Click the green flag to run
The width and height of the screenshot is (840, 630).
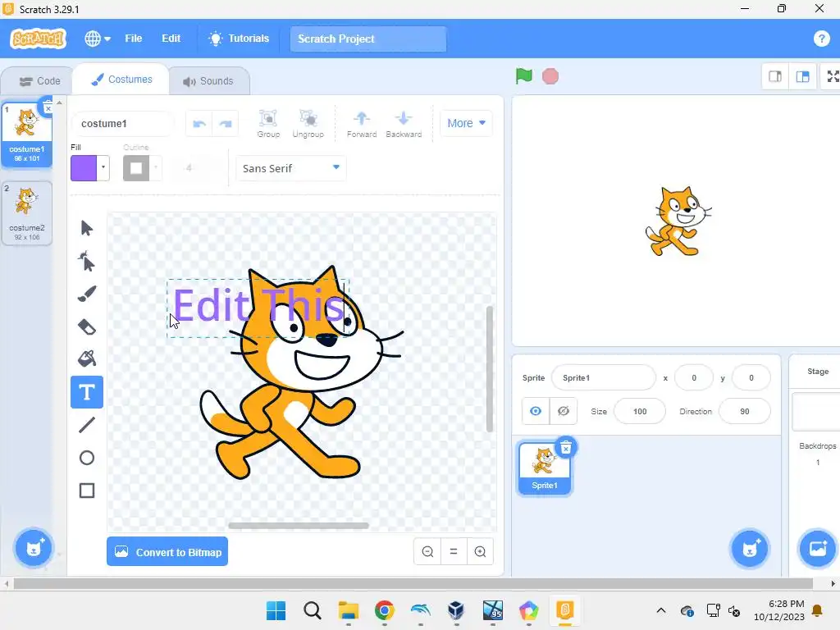tap(524, 76)
